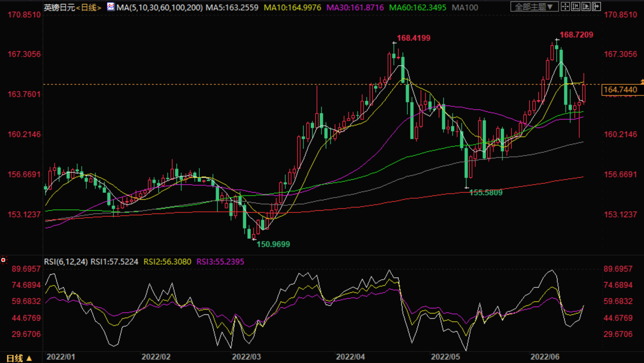The image size is (644, 363).
Task: Click left RSI axis label 44.6769
Action: coord(26,318)
